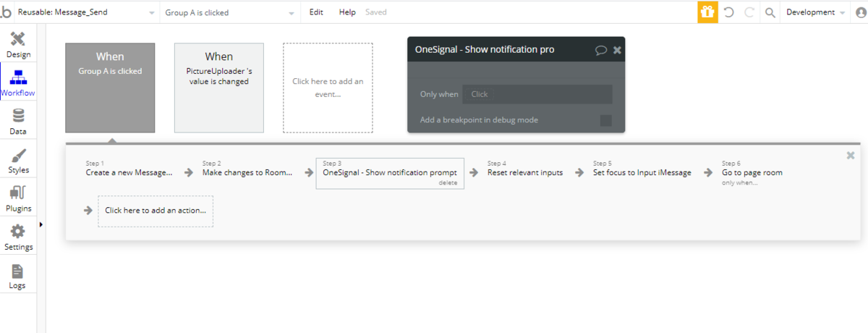This screenshot has width=868, height=333.
Task: Select the PictureUploader's value is changed event
Action: [219, 88]
